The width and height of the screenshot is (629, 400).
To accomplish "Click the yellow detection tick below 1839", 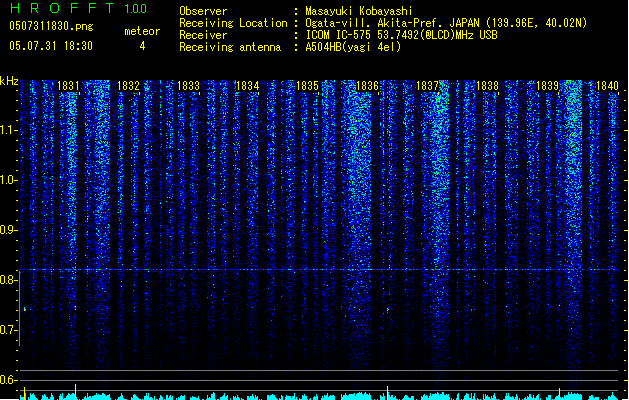I will pyautogui.click(x=559, y=393).
